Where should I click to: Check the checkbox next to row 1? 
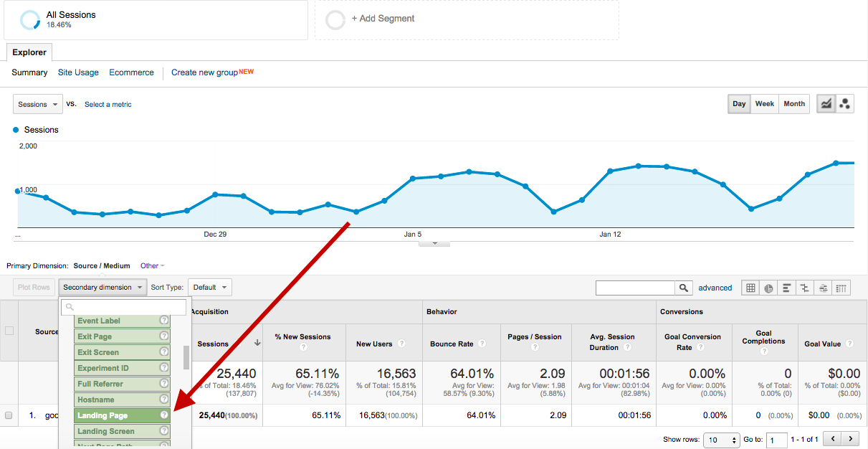click(9, 415)
